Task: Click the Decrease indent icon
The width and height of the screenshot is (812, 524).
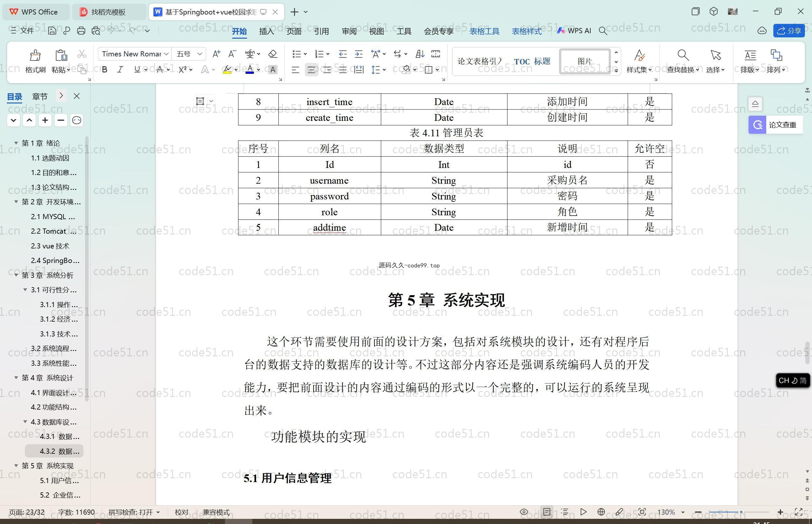Action: (343, 54)
